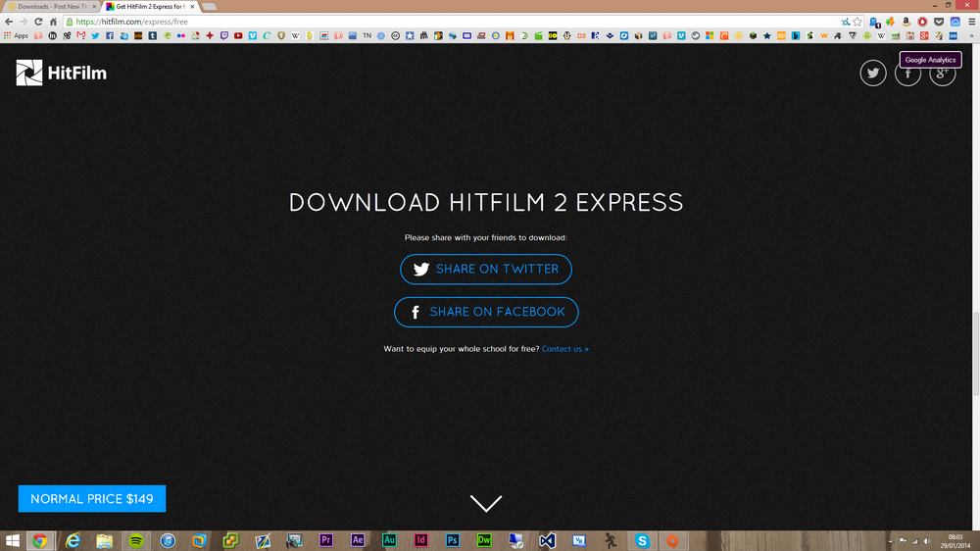Open Skype from taskbar
The height and width of the screenshot is (551, 980).
(x=642, y=540)
